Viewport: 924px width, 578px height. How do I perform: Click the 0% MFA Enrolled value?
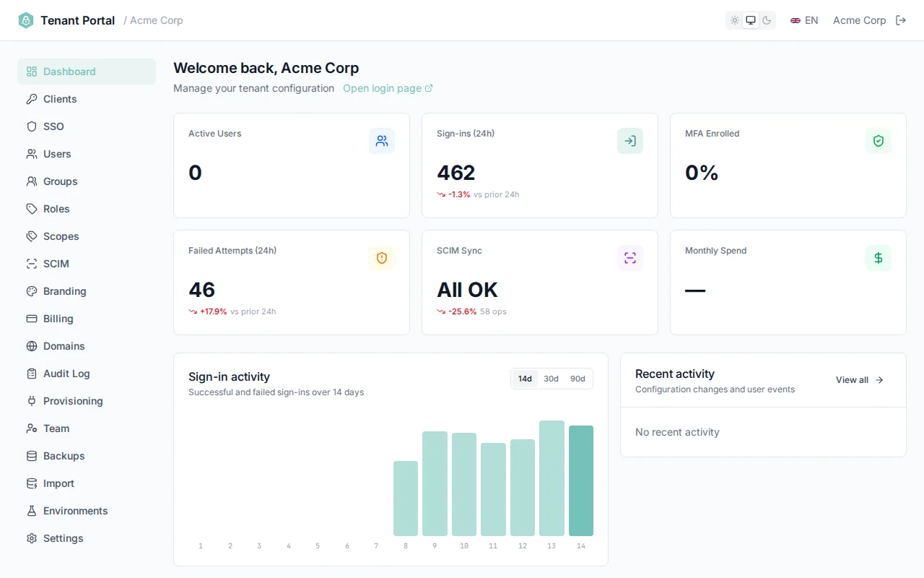702,173
